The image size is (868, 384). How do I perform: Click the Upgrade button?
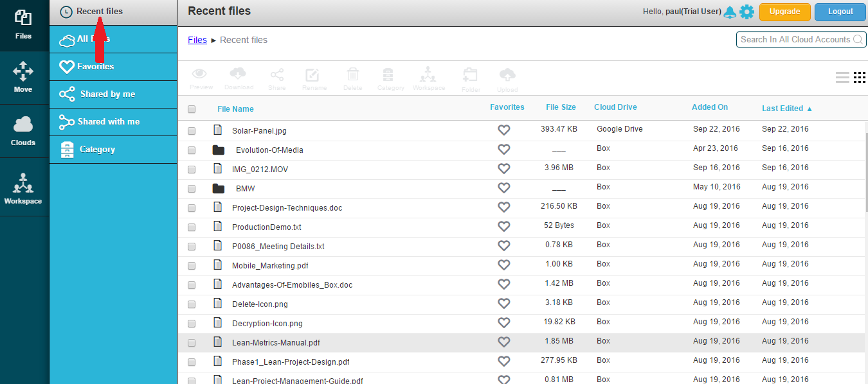tap(784, 12)
